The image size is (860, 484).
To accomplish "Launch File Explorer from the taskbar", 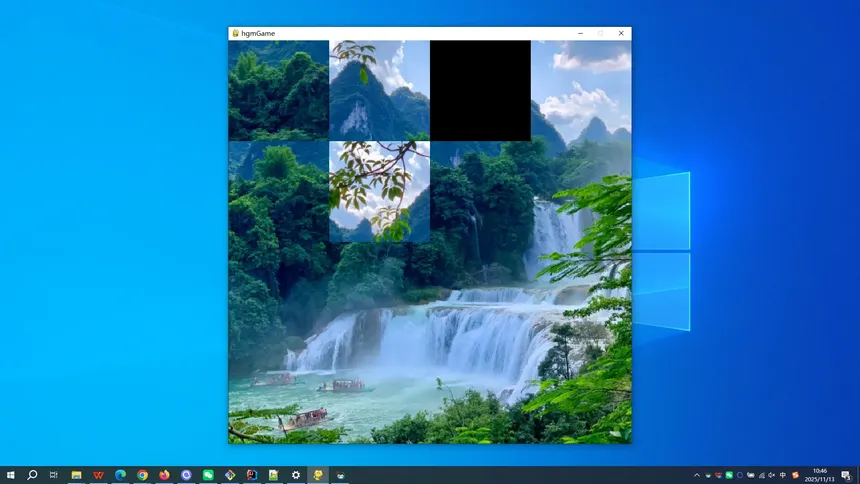I will tap(76, 475).
